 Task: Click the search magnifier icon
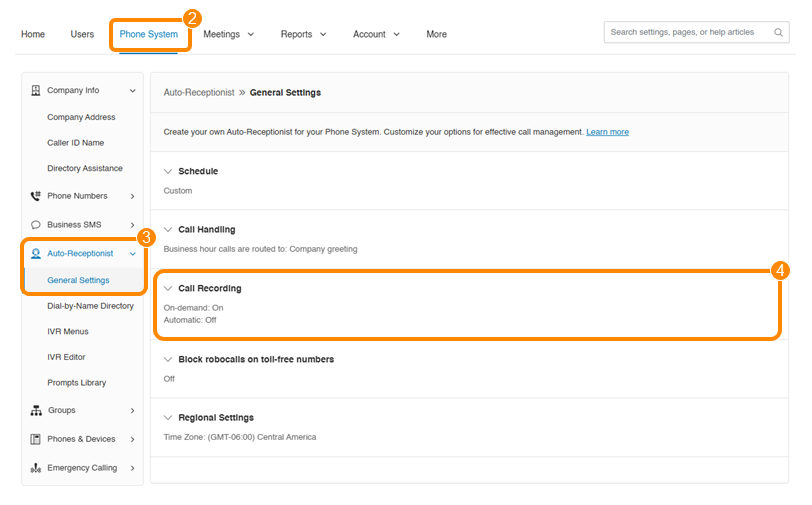tap(779, 33)
